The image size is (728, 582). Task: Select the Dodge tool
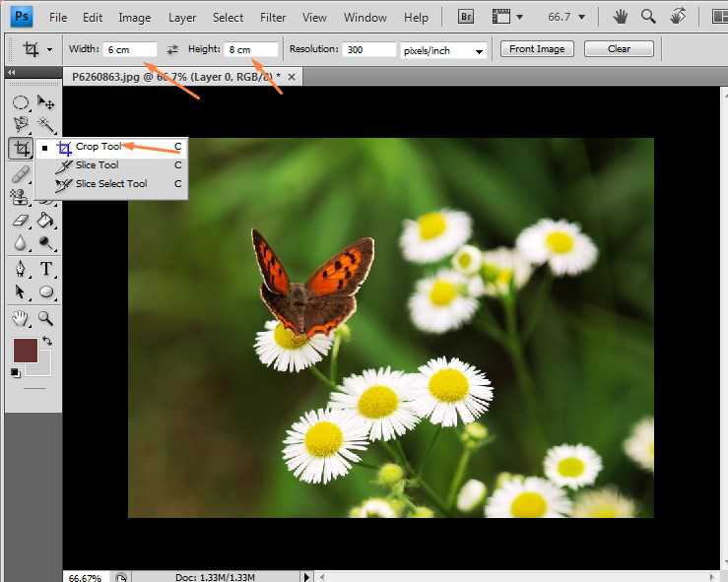coord(46,242)
